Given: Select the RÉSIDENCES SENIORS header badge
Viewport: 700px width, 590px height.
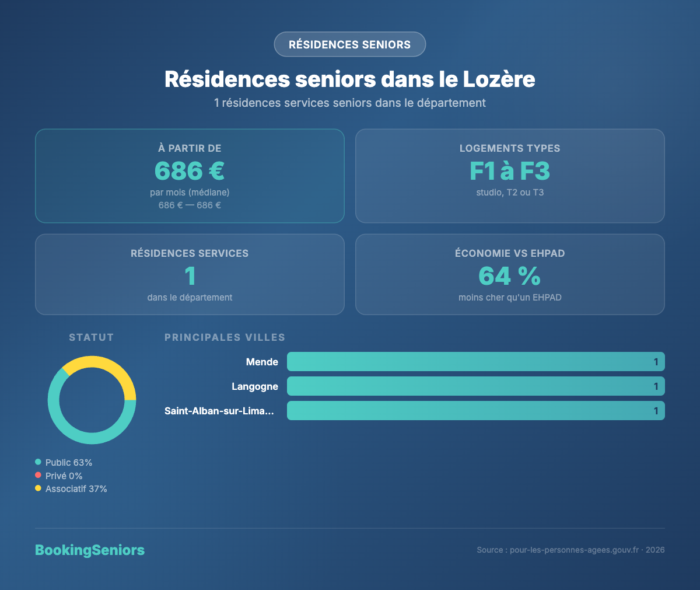Looking at the screenshot, I should [x=349, y=44].
